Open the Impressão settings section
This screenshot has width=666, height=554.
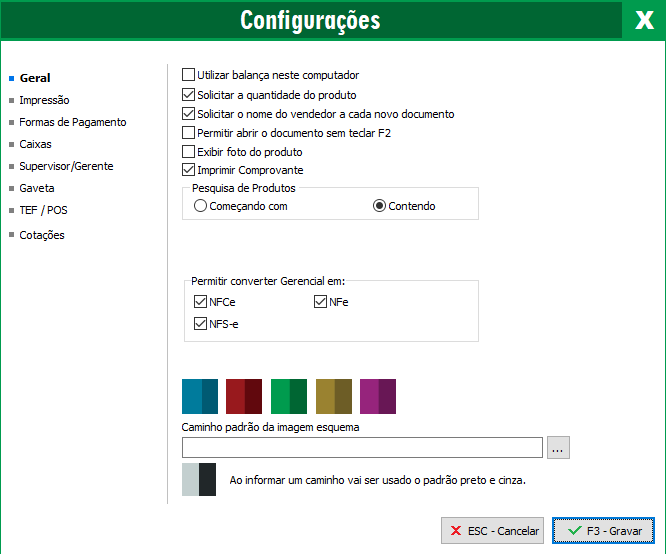coord(44,100)
